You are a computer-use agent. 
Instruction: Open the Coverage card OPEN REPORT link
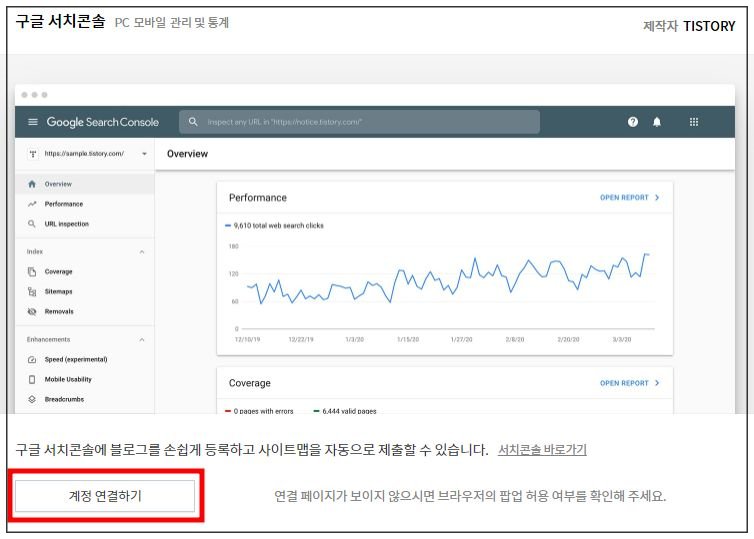[x=624, y=383]
